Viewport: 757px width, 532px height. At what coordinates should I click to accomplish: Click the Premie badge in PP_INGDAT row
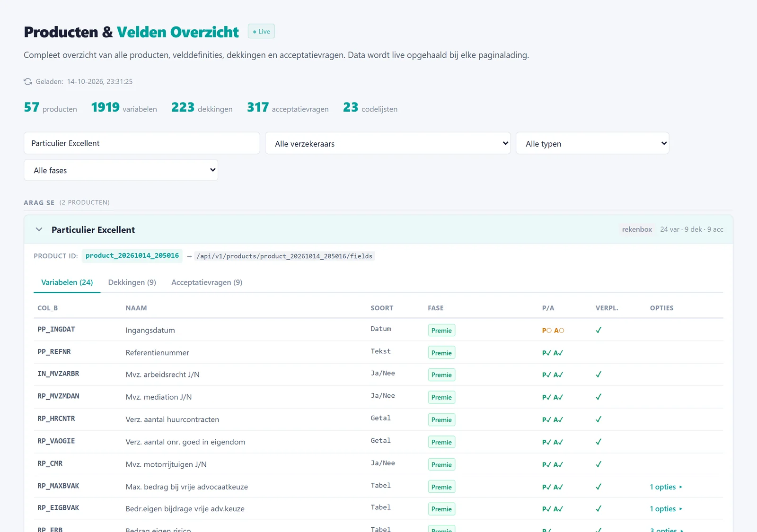[x=441, y=330]
